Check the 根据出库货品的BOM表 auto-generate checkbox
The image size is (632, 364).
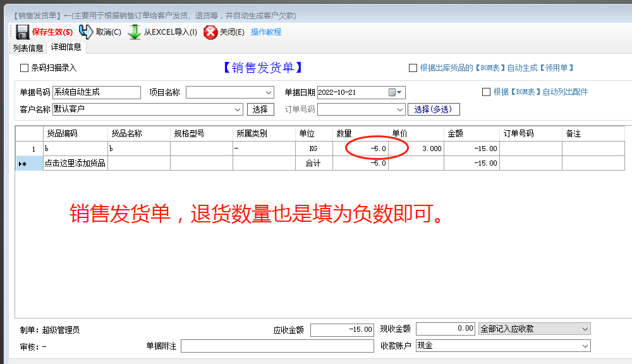point(413,68)
